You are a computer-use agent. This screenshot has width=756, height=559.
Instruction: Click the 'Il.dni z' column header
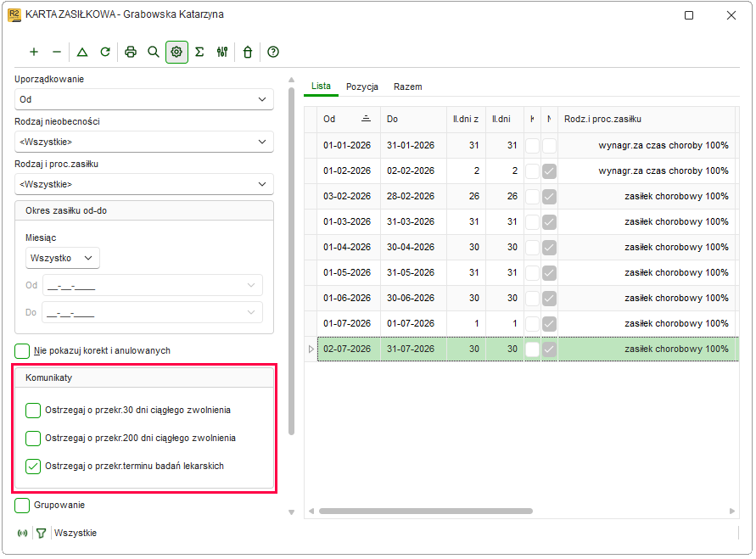pos(466,119)
